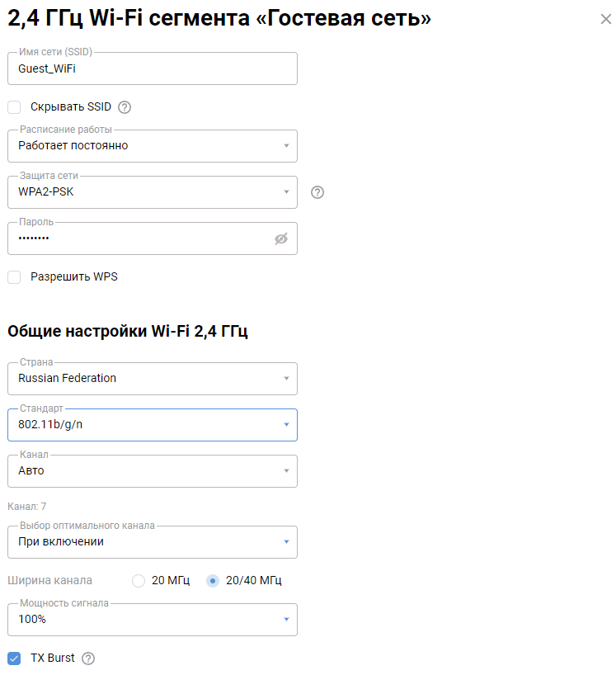Expand the Страна dropdown

pos(152,379)
